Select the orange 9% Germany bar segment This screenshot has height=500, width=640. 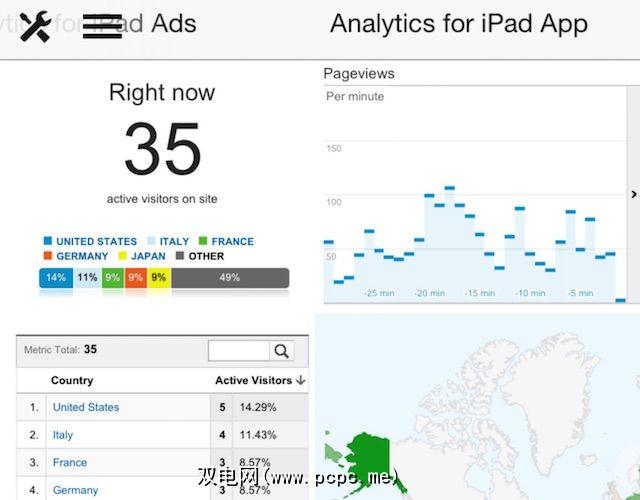tap(136, 278)
